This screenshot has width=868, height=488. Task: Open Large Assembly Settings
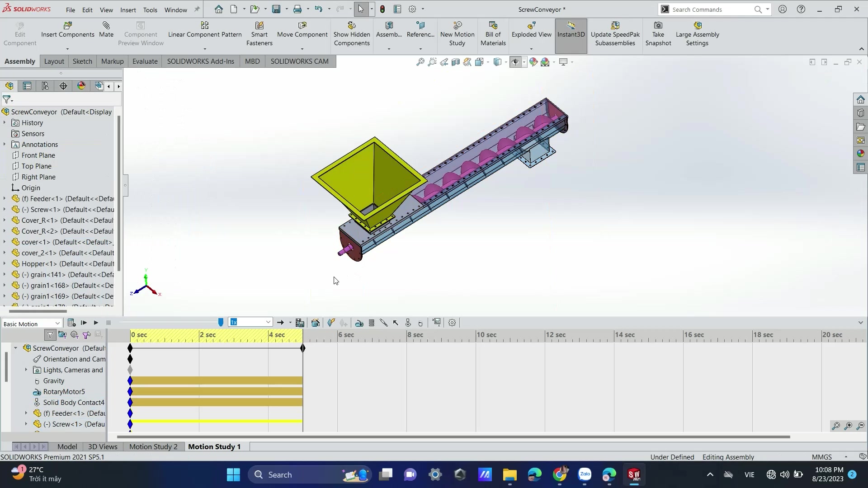coord(697,34)
